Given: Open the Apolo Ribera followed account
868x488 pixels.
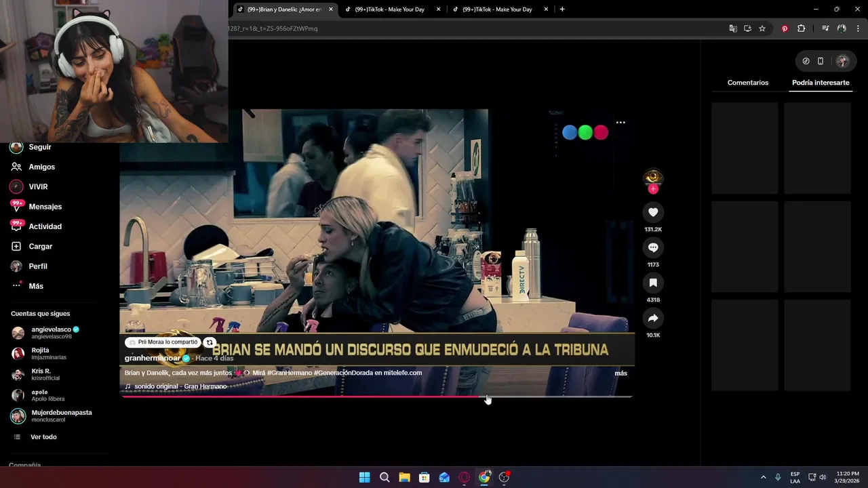Looking at the screenshot, I should 49,395.
